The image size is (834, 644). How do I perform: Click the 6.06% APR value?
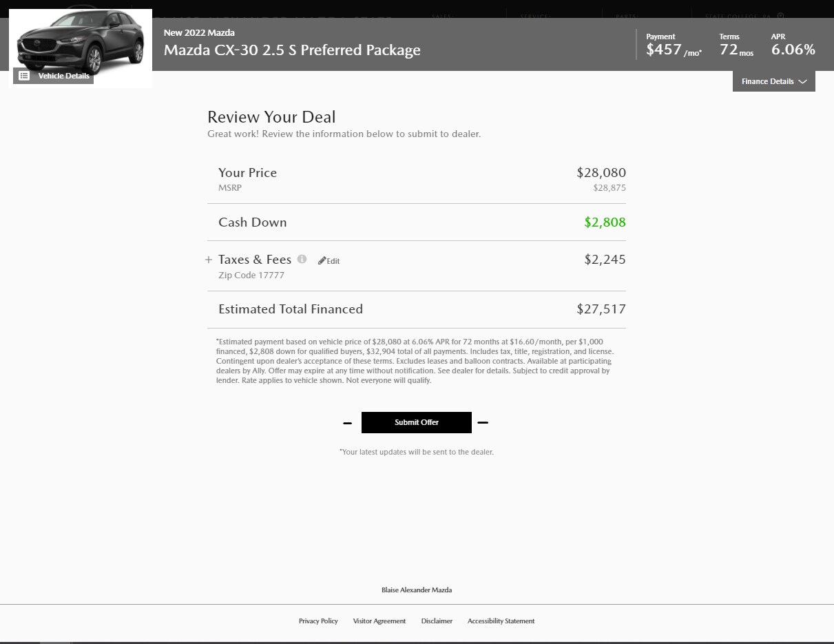coord(793,50)
